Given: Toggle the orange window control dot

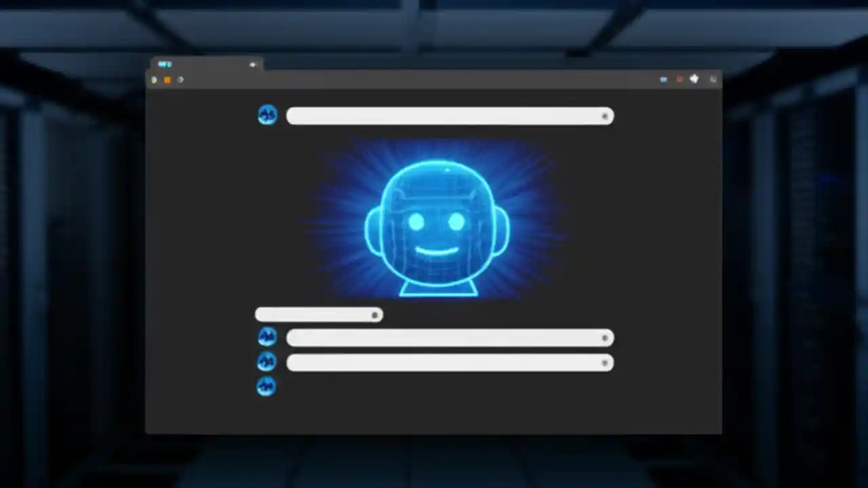Looking at the screenshot, I should click(167, 79).
